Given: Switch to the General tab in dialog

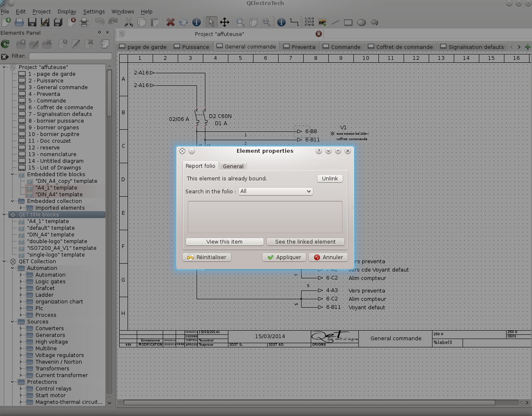Looking at the screenshot, I should (233, 166).
